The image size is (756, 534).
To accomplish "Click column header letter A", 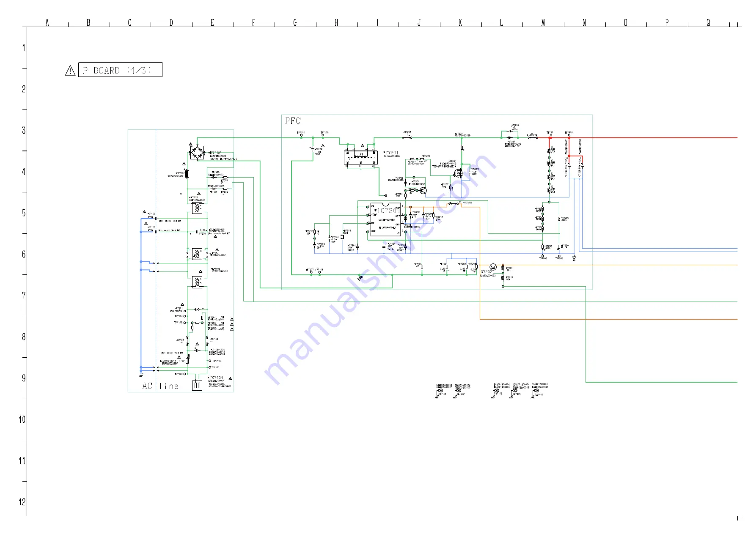I will (47, 22).
